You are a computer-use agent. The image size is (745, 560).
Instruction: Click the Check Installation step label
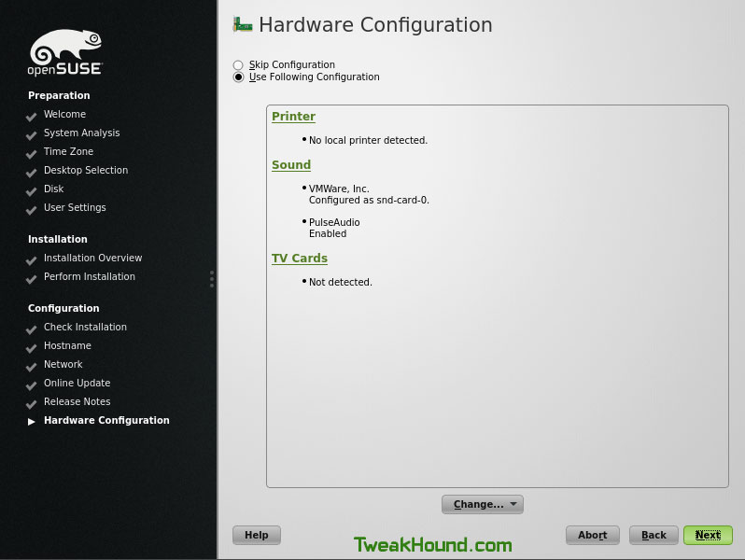(85, 327)
